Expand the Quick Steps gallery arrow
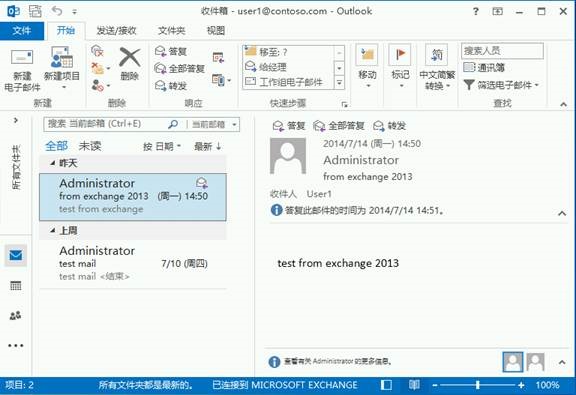Viewport: 576px width, 395px height. click(339, 83)
